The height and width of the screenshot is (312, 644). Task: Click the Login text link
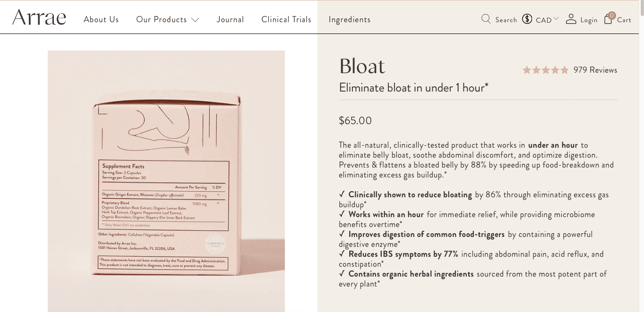[x=589, y=20]
